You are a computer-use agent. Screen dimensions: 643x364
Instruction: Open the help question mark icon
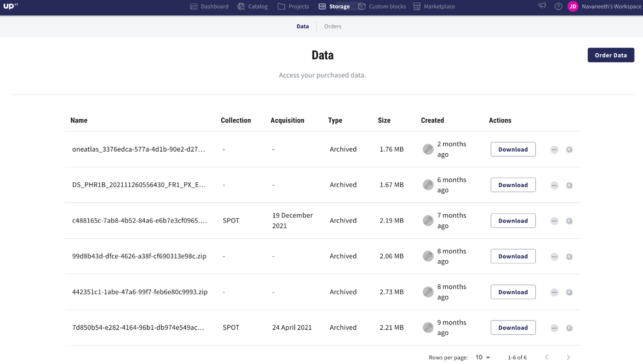[558, 6]
